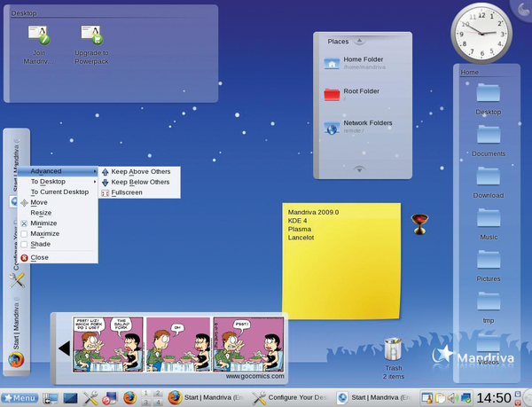The height and width of the screenshot is (407, 532).
Task: Show the previous comic with the black arrow
Action: (x=64, y=348)
